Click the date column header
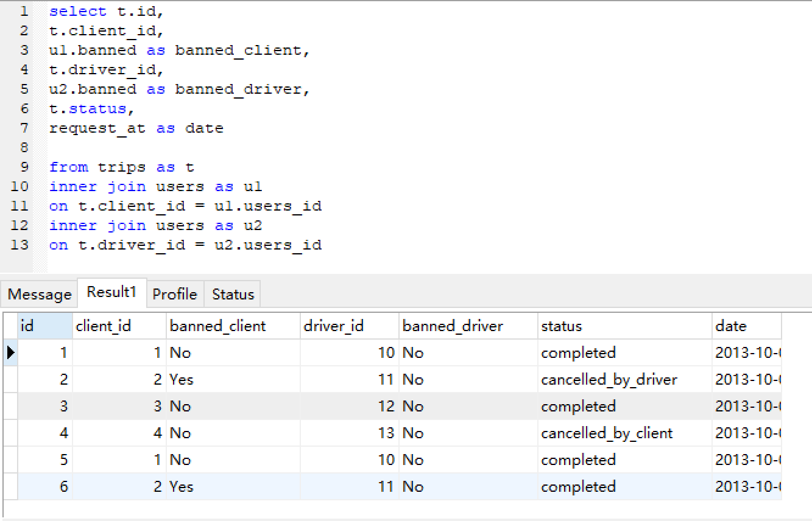This screenshot has height=521, width=812. coord(729,326)
